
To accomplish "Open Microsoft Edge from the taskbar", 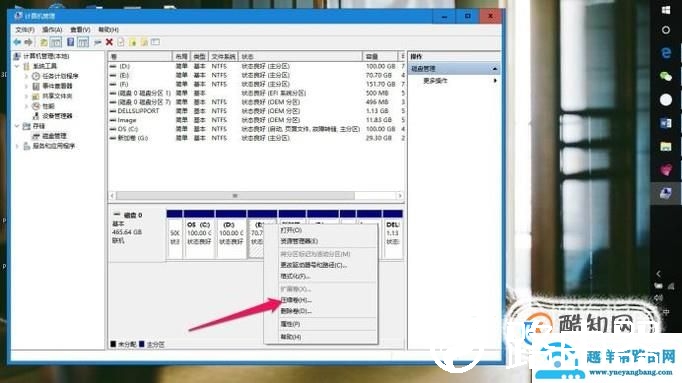I will 666,53.
